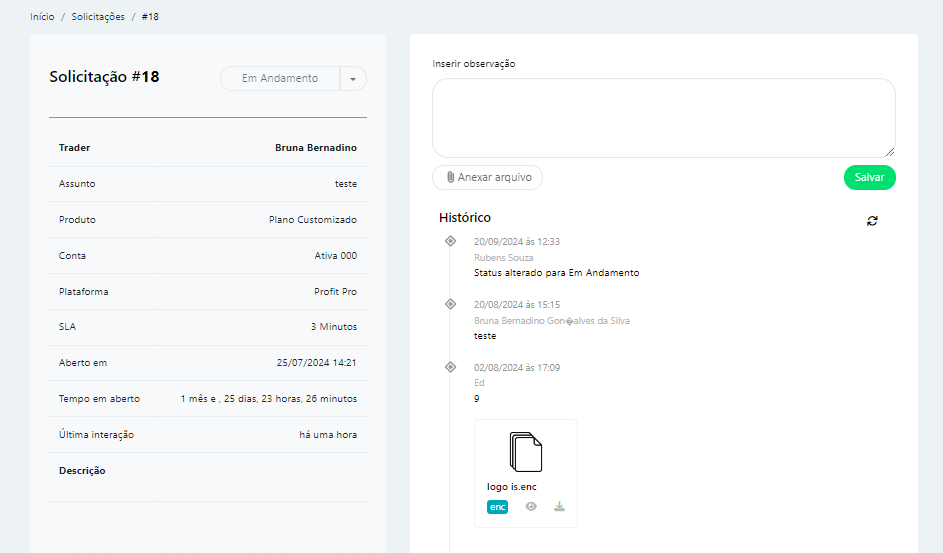Click the Descrição row in details
The width and height of the screenshot is (943, 553).
click(82, 471)
